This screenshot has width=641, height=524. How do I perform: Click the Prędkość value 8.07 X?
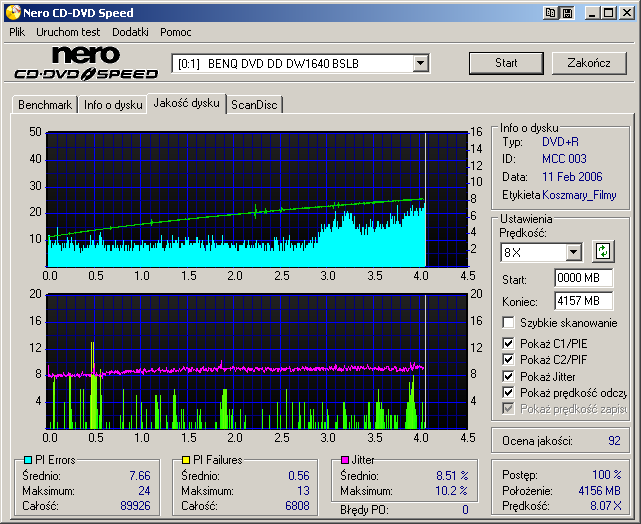click(x=605, y=506)
